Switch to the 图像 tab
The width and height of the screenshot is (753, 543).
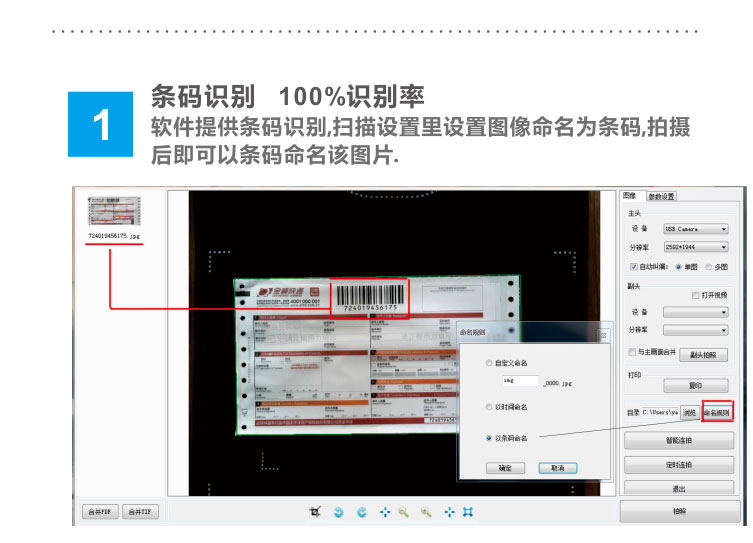[x=629, y=195]
